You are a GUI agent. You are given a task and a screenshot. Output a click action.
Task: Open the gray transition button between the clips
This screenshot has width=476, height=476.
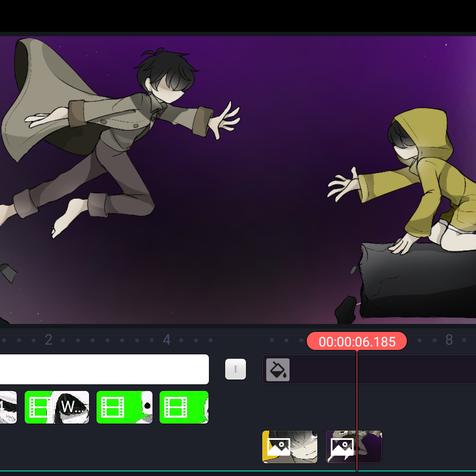[x=235, y=369]
